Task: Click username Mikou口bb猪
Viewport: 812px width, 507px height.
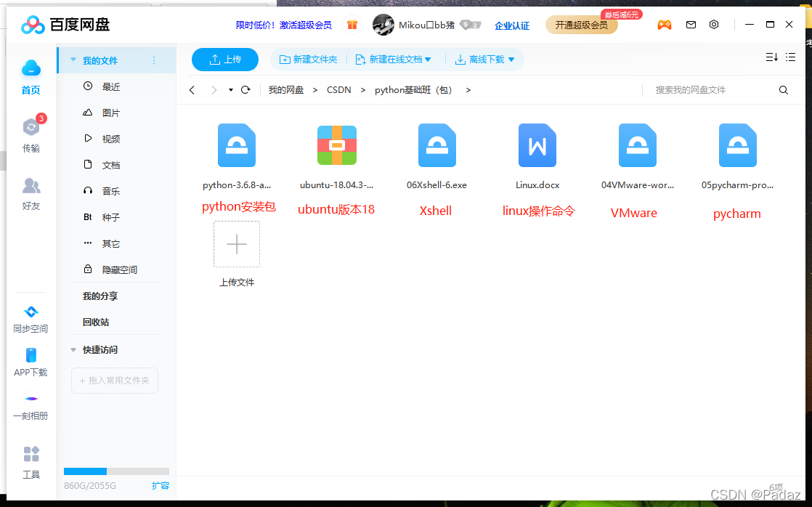Action: pyautogui.click(x=427, y=25)
